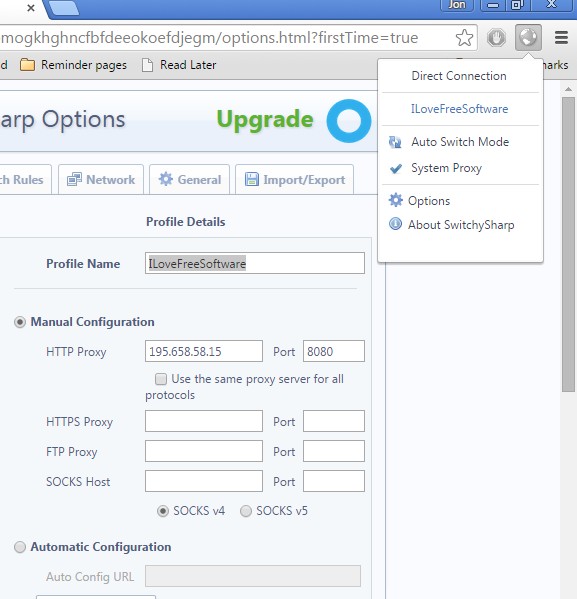Click the Profile Details heading text
The height and width of the screenshot is (599, 577).
[x=186, y=222]
